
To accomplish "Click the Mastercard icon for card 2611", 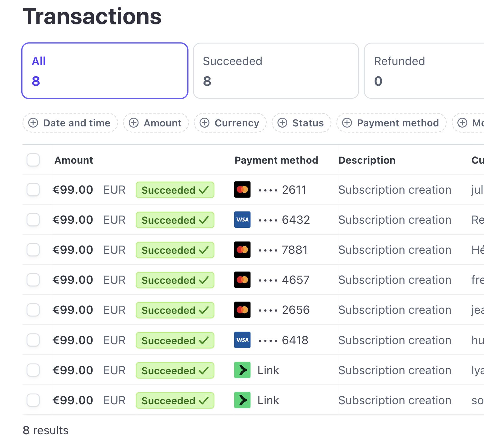I will pyautogui.click(x=242, y=190).
